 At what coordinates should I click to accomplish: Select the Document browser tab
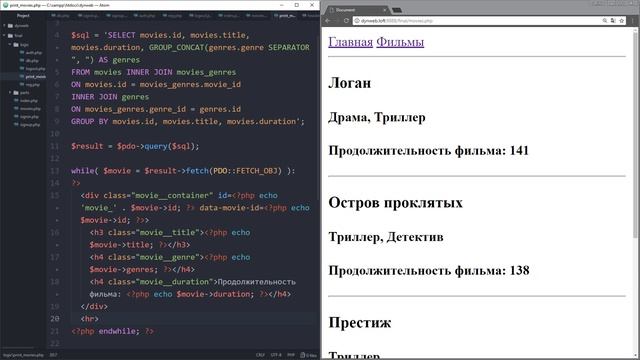[357, 10]
